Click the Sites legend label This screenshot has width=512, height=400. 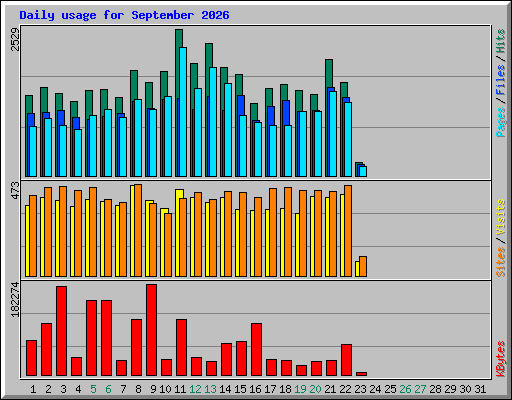pyautogui.click(x=500, y=262)
